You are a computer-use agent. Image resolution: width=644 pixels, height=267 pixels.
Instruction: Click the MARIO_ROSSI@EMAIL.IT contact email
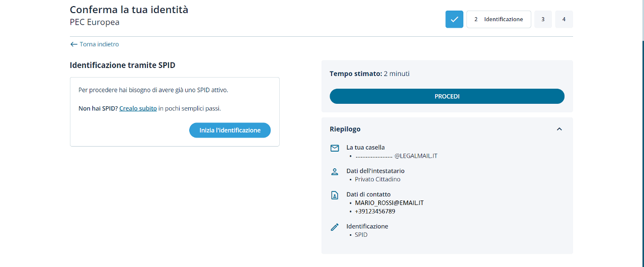click(x=389, y=203)
